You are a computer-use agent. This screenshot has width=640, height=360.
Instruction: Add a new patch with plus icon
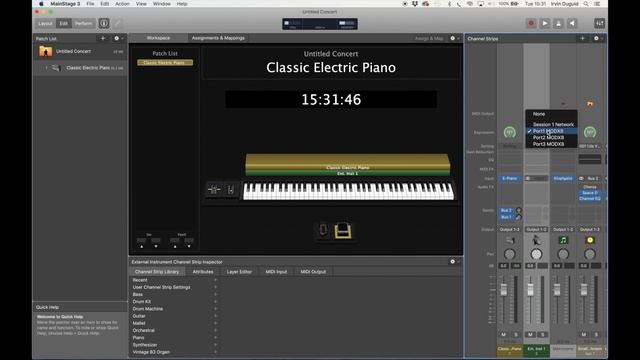click(x=103, y=38)
